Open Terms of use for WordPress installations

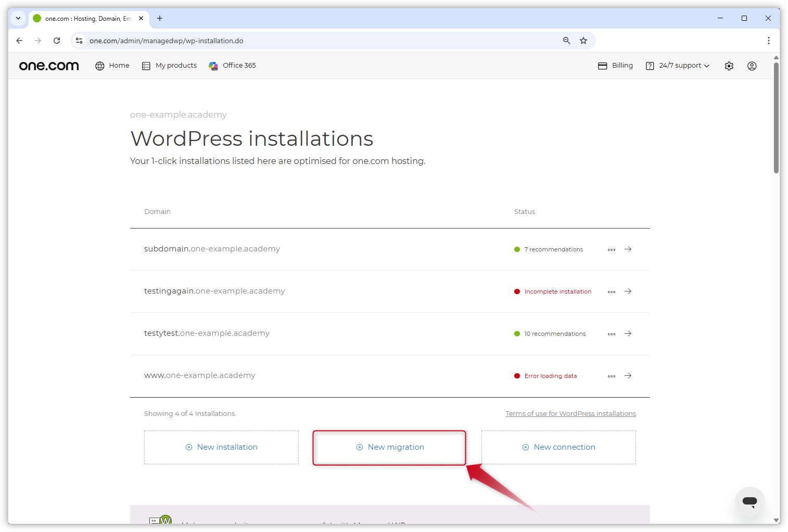(570, 414)
